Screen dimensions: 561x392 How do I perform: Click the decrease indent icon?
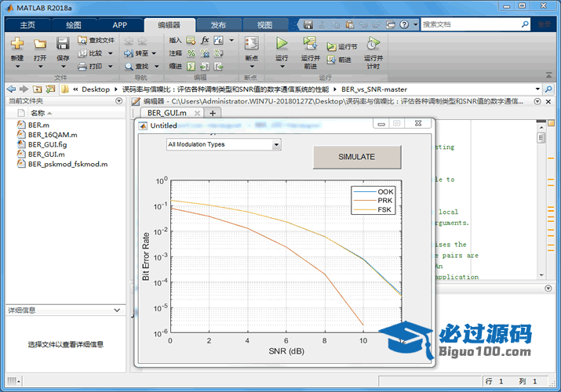218,67
